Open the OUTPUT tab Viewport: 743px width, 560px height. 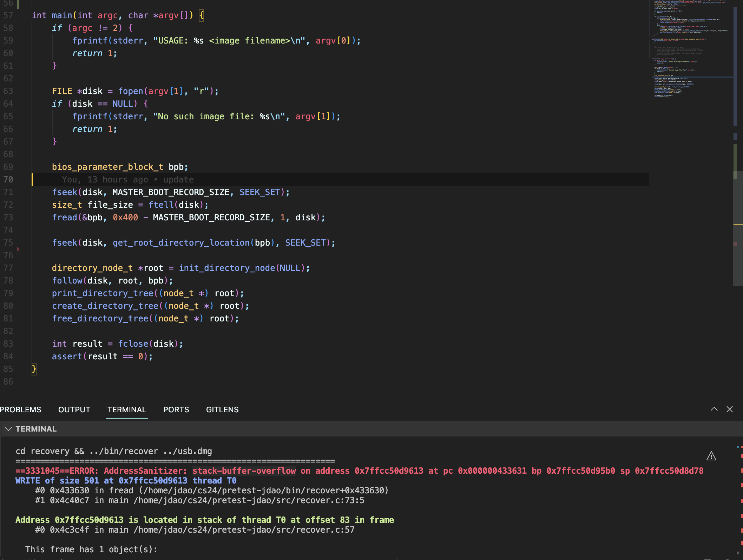coord(74,409)
